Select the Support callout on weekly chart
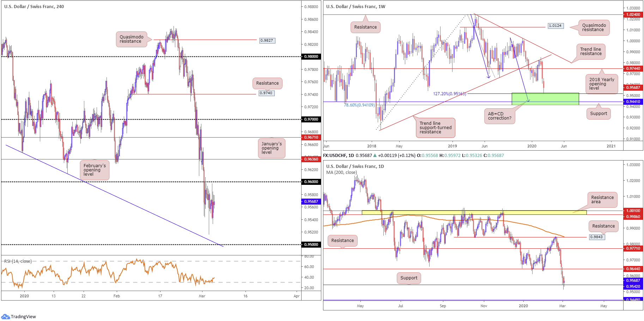This screenshot has height=321, width=644. click(599, 114)
